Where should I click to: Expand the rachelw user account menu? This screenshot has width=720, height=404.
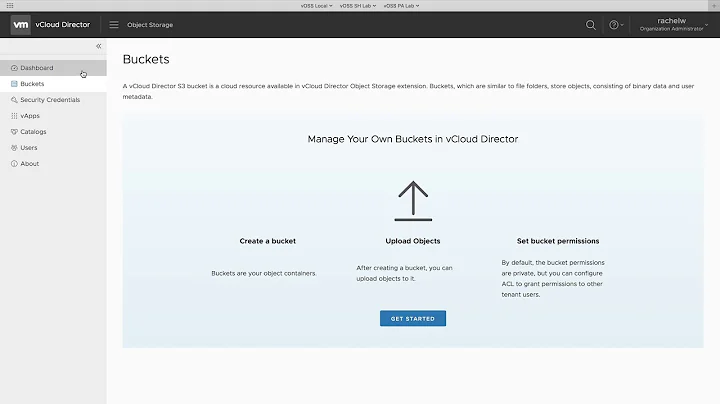point(674,24)
